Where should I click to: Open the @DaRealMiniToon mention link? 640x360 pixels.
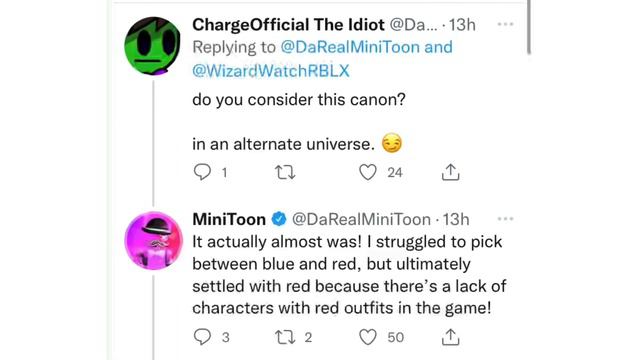coord(350,47)
